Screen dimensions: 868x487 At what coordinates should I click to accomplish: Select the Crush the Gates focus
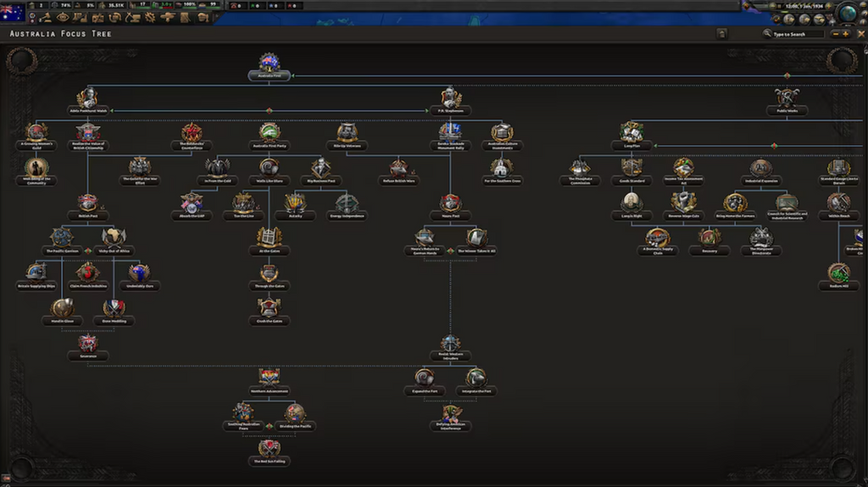[269, 313]
